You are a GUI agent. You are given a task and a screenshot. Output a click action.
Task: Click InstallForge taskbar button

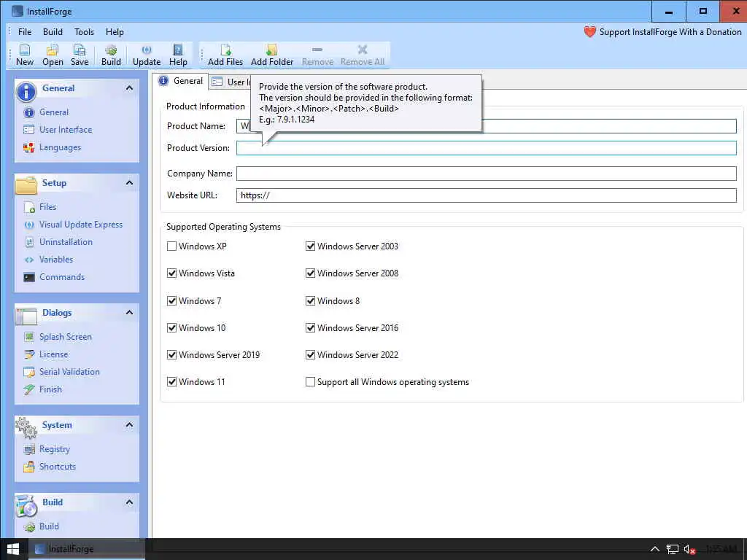[87, 549]
